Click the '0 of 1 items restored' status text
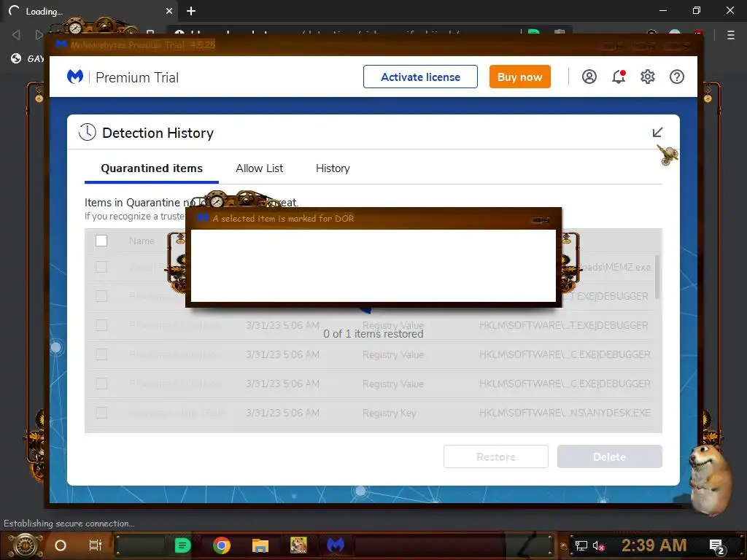Viewport: 747px width, 560px height. click(373, 334)
